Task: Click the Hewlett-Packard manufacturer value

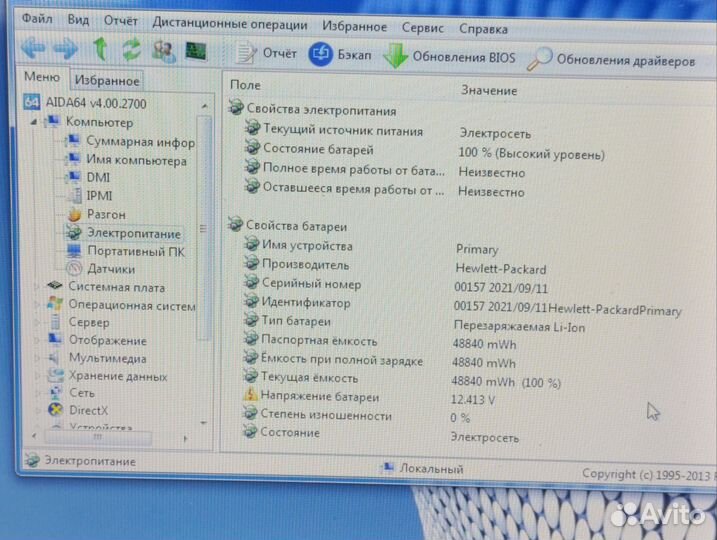Action: 501,269
